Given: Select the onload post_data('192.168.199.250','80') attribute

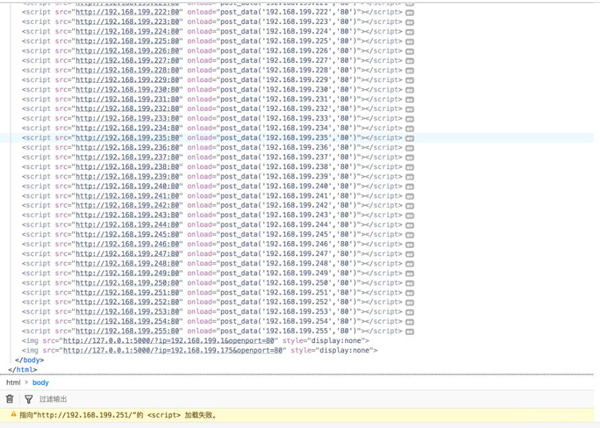Looking at the screenshot, I should tap(274, 283).
